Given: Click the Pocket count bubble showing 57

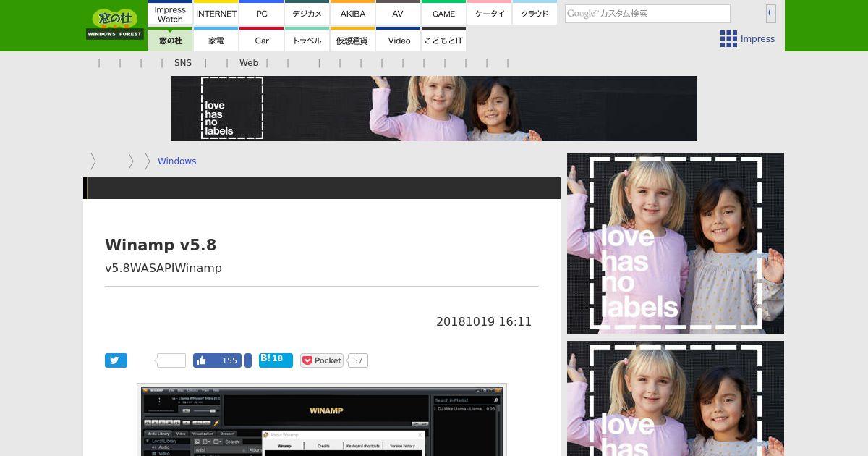Looking at the screenshot, I should (357, 360).
